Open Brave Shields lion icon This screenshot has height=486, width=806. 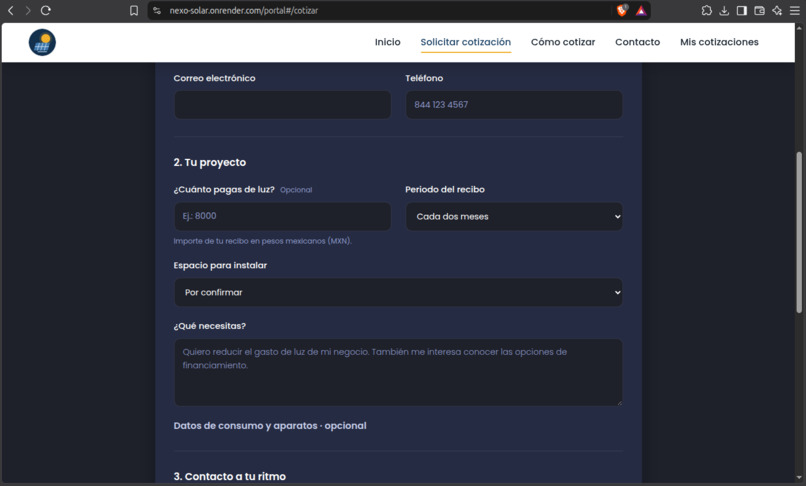click(x=622, y=10)
